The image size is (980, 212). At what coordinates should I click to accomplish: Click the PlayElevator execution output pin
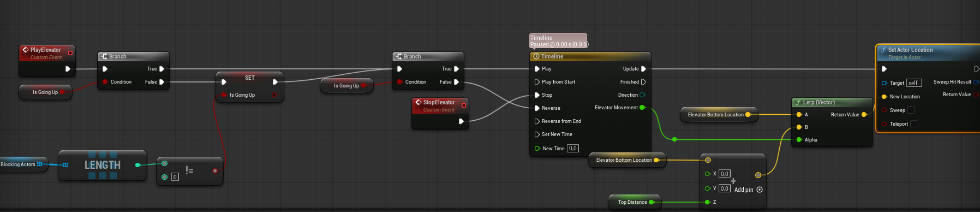pos(68,69)
